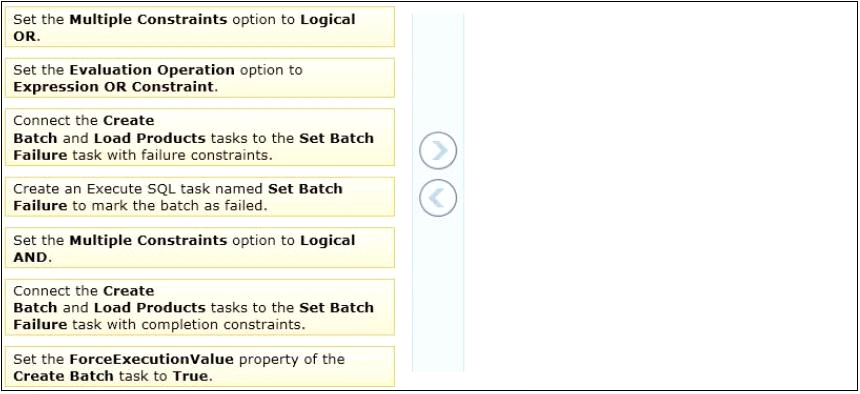Click the bold word True in last step
Viewport: 860px width, 394px height.
tap(190, 376)
